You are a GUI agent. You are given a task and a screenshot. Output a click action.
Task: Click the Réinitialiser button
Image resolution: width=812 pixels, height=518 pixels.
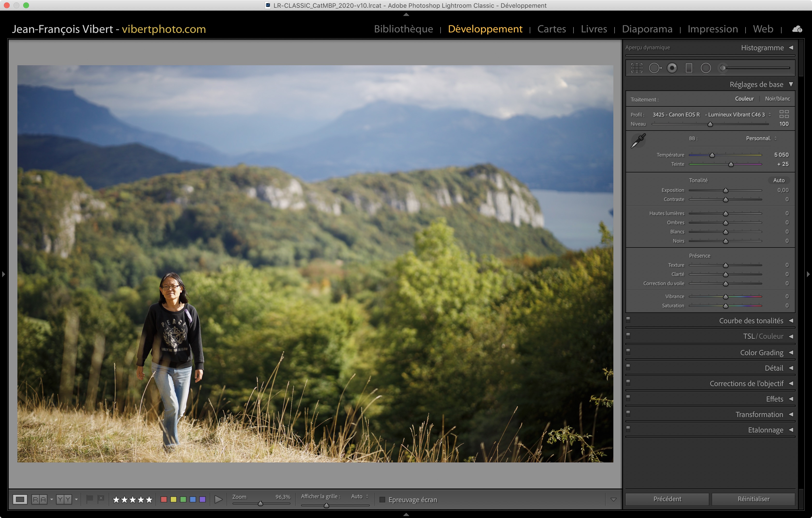(x=753, y=499)
